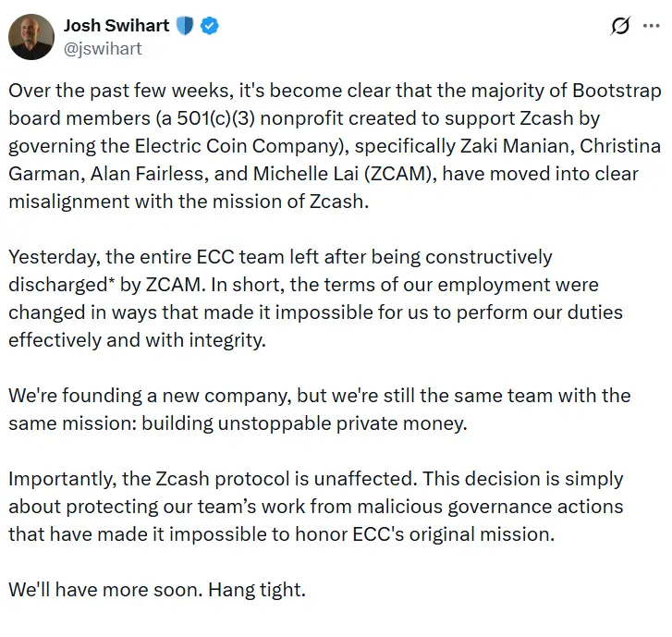Click the paragraph starting "We're founding a new company"
Viewport: 672px width, 637px height.
[319, 409]
